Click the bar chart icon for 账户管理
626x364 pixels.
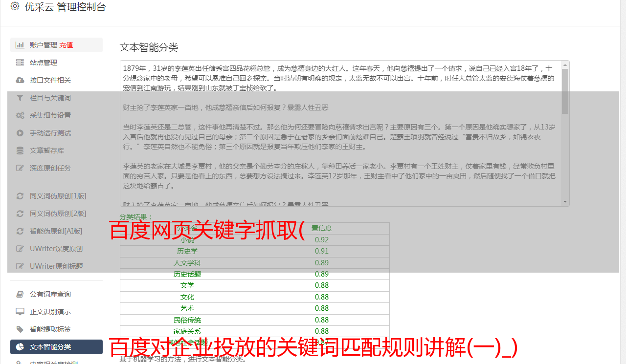(x=20, y=45)
